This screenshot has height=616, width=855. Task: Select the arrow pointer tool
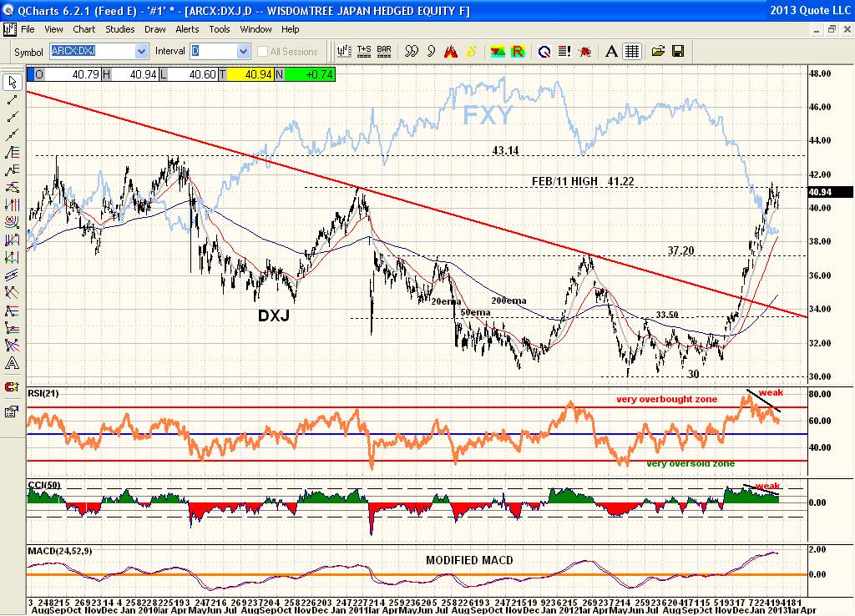click(12, 82)
